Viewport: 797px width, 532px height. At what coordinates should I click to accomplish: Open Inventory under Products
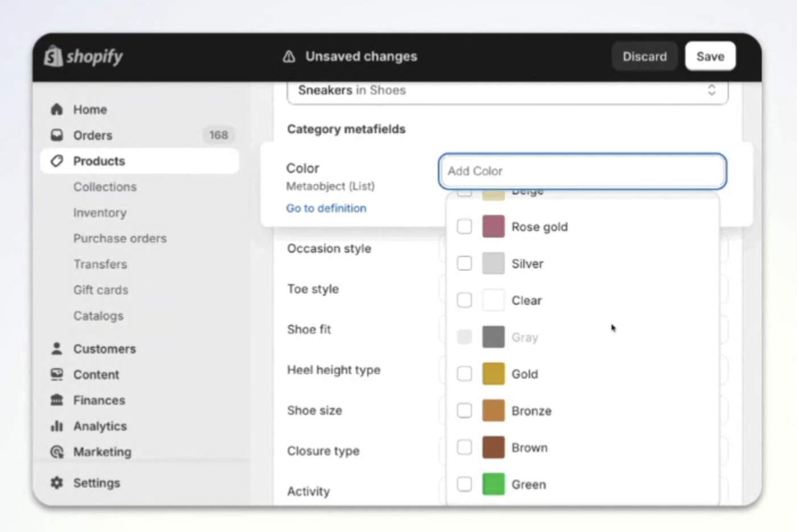[x=99, y=213]
